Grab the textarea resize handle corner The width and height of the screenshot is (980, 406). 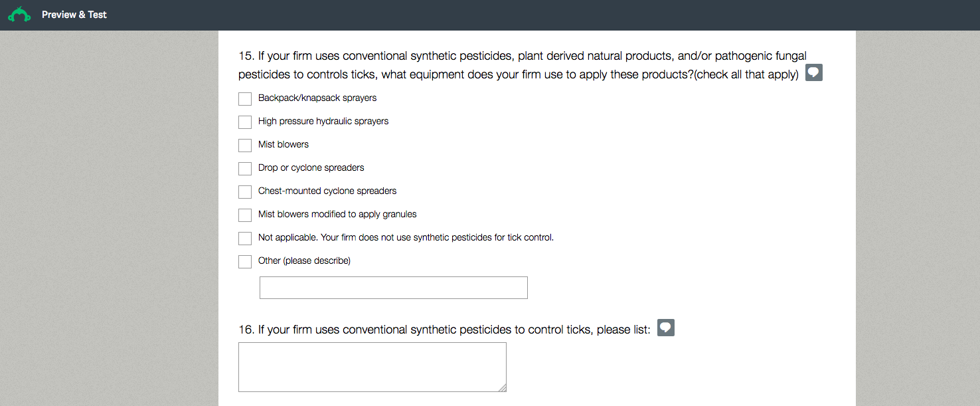click(x=502, y=388)
